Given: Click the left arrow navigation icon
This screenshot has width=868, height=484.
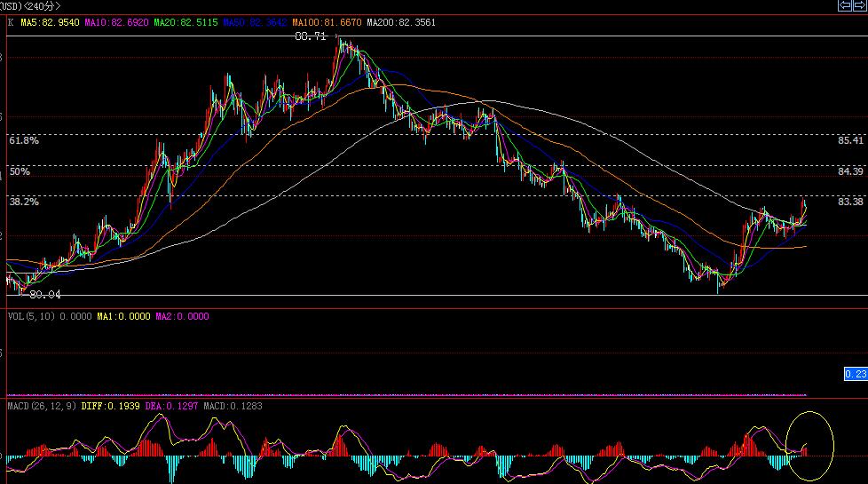Looking at the screenshot, I should 845,5.
